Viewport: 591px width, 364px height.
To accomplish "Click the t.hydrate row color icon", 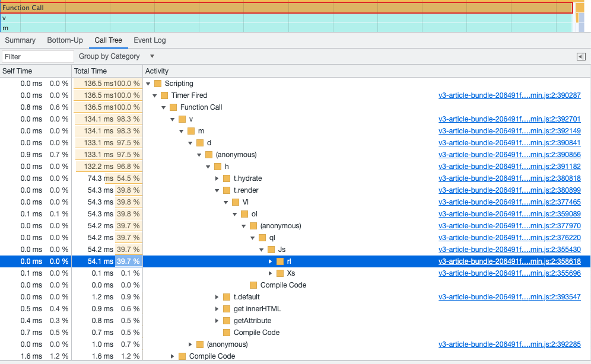I will pos(227,178).
